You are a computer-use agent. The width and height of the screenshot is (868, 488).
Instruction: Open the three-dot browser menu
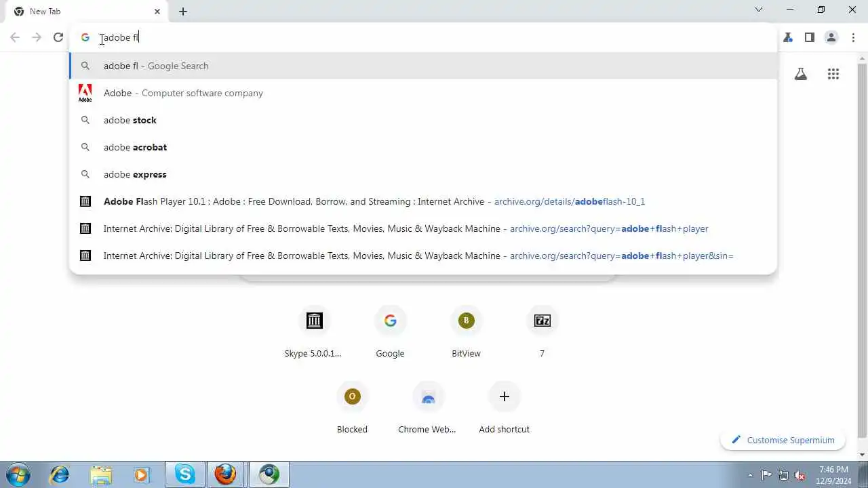coord(853,37)
